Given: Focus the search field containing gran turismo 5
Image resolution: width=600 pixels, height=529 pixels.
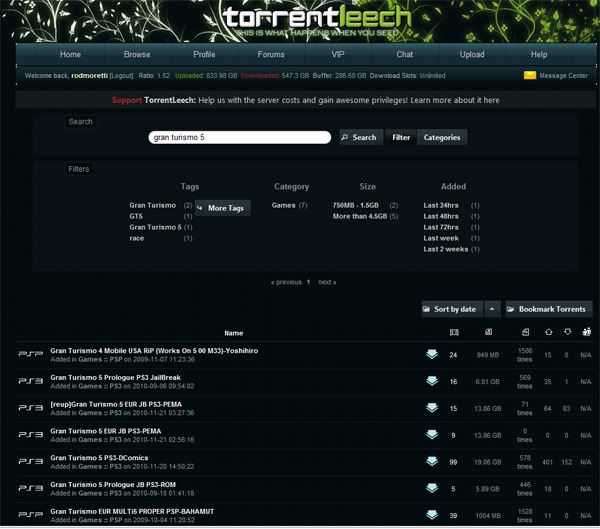Looking at the screenshot, I should tap(240, 137).
